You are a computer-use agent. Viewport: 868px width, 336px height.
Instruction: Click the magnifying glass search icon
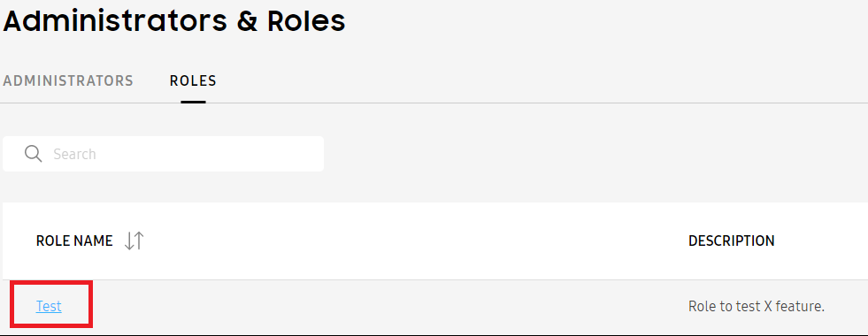[x=34, y=154]
